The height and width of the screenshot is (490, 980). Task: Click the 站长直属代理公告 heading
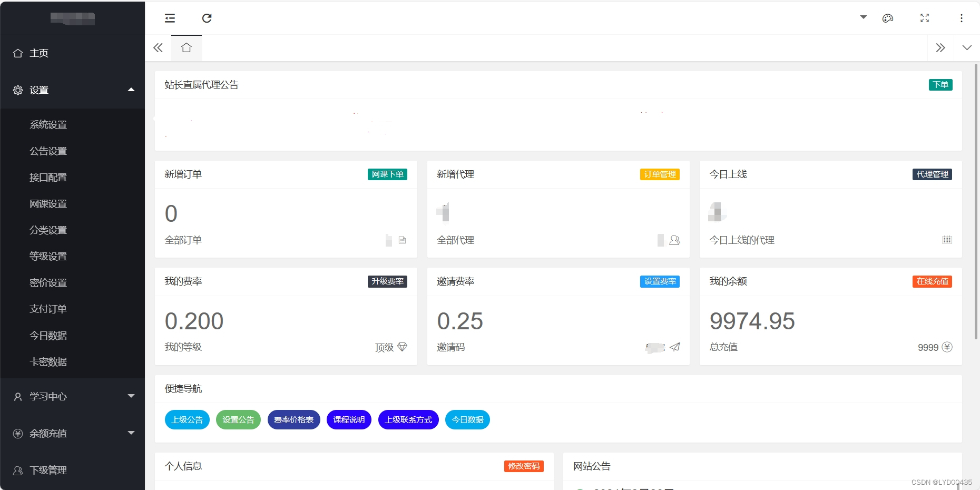click(x=201, y=85)
